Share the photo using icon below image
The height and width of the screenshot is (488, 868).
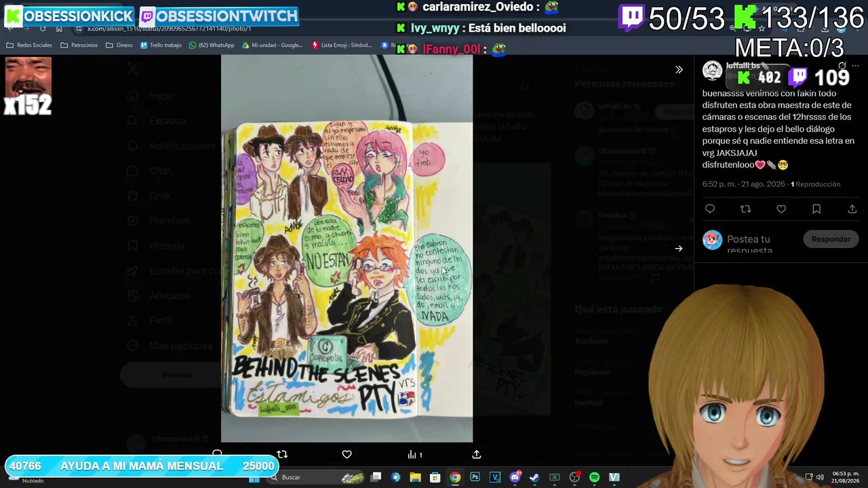(x=477, y=455)
